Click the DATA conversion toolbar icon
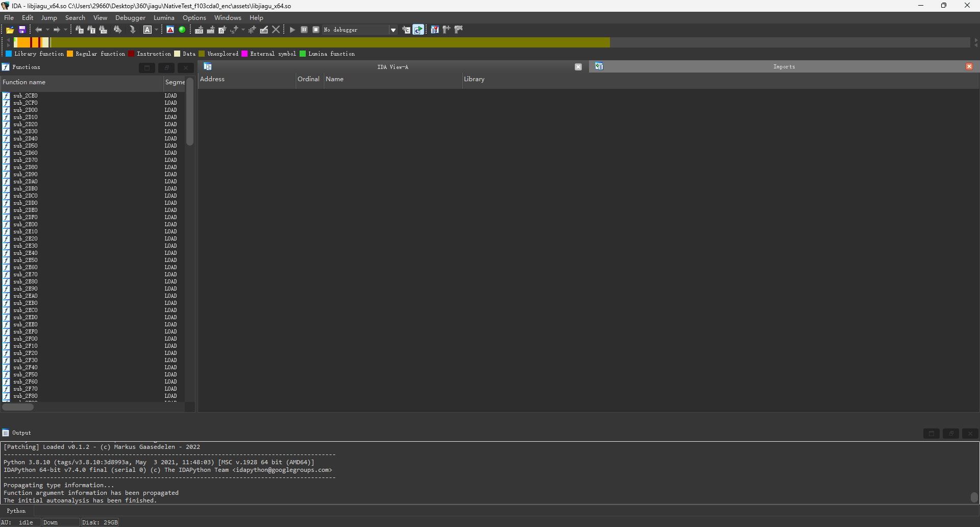 click(211, 30)
